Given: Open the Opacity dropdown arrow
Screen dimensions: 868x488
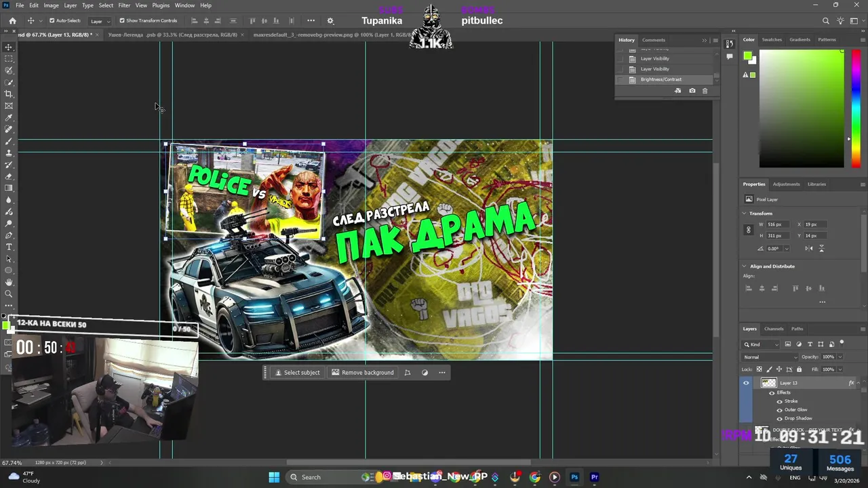Looking at the screenshot, I should pos(840,357).
